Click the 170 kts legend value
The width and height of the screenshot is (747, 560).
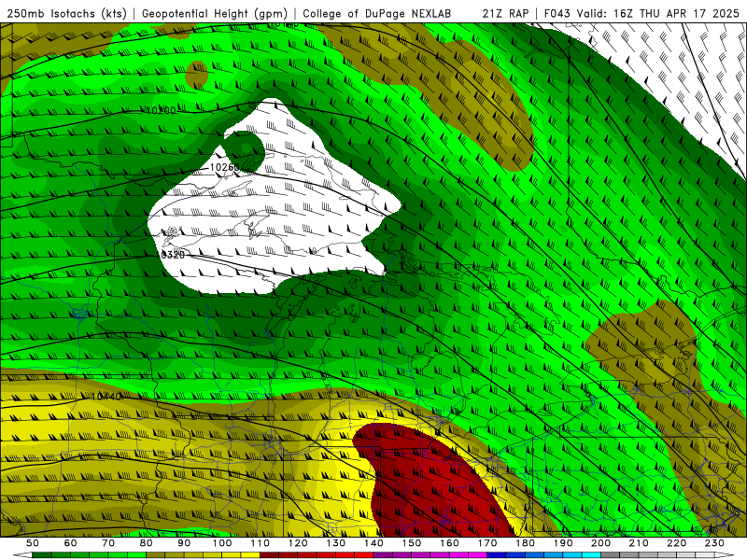[487, 543]
